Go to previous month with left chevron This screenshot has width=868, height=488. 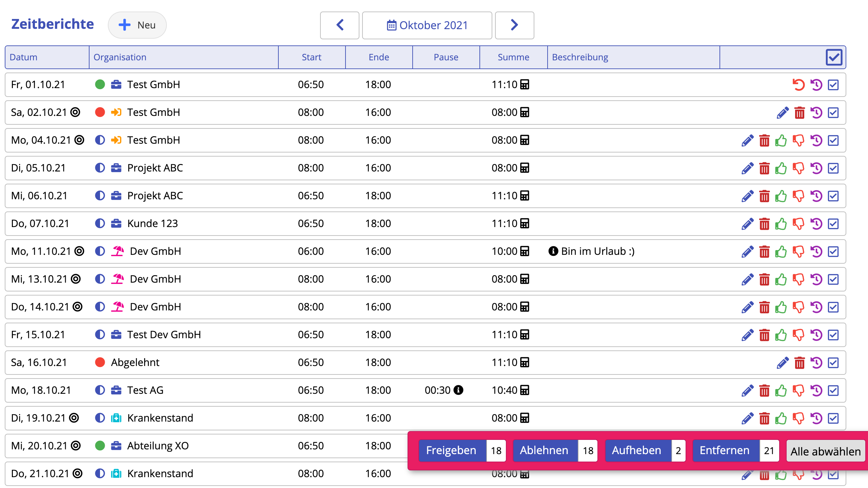pos(340,25)
